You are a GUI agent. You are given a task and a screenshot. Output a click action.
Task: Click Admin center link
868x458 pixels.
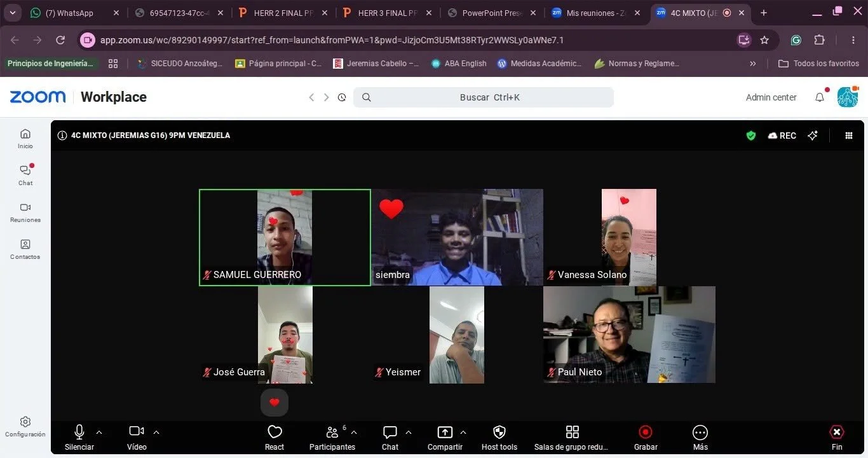pyautogui.click(x=771, y=97)
